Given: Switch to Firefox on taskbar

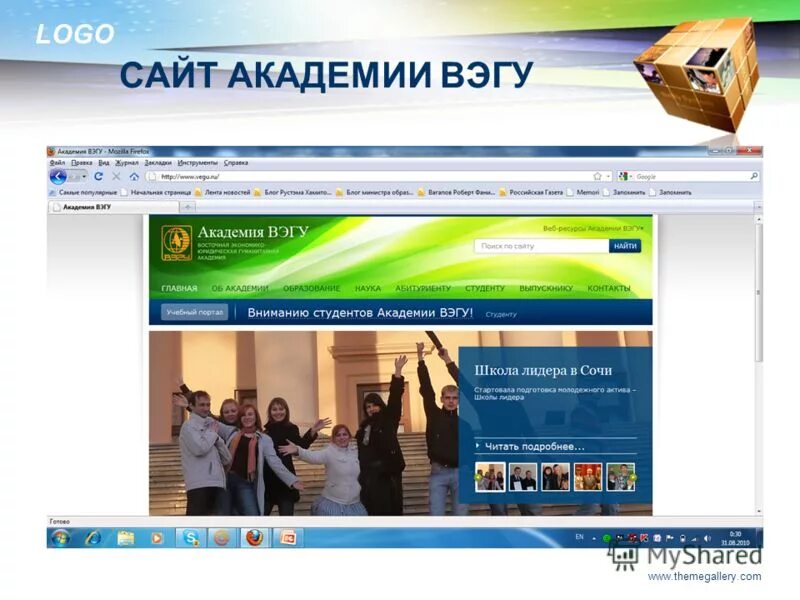Looking at the screenshot, I should 255,538.
